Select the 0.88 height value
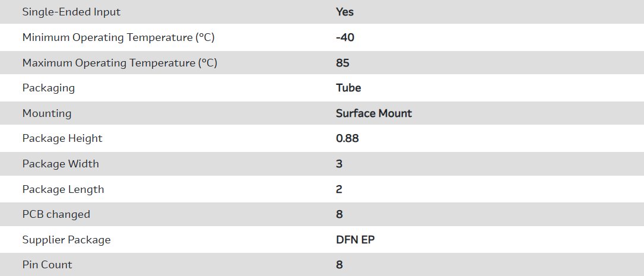Viewport: 644px width, 276px height. tap(347, 138)
